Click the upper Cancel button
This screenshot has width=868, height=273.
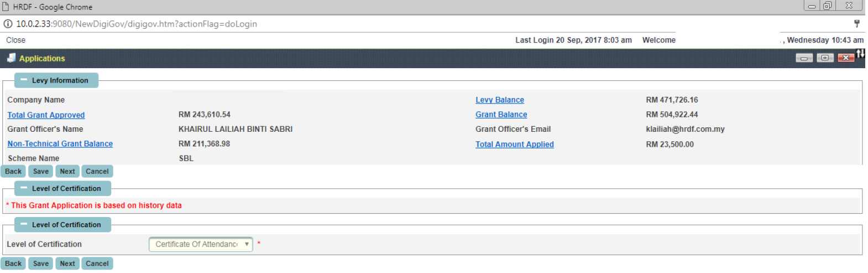click(x=97, y=172)
